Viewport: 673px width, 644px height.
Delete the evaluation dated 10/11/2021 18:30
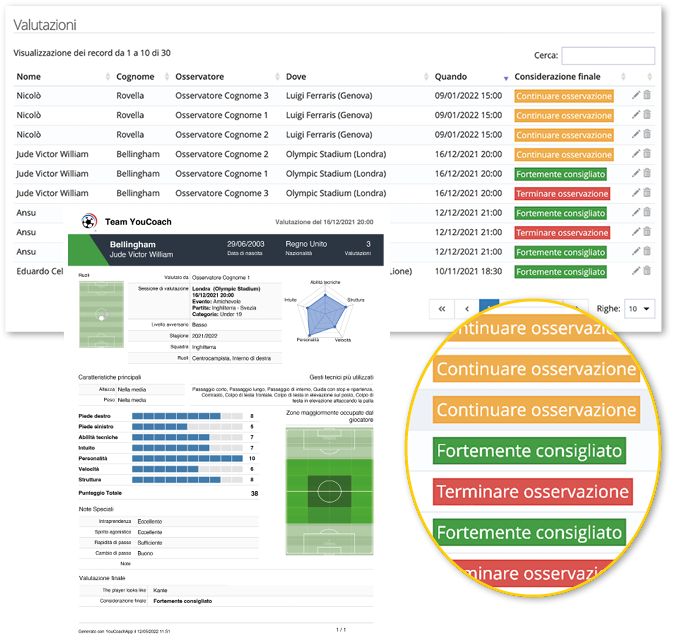click(x=647, y=271)
